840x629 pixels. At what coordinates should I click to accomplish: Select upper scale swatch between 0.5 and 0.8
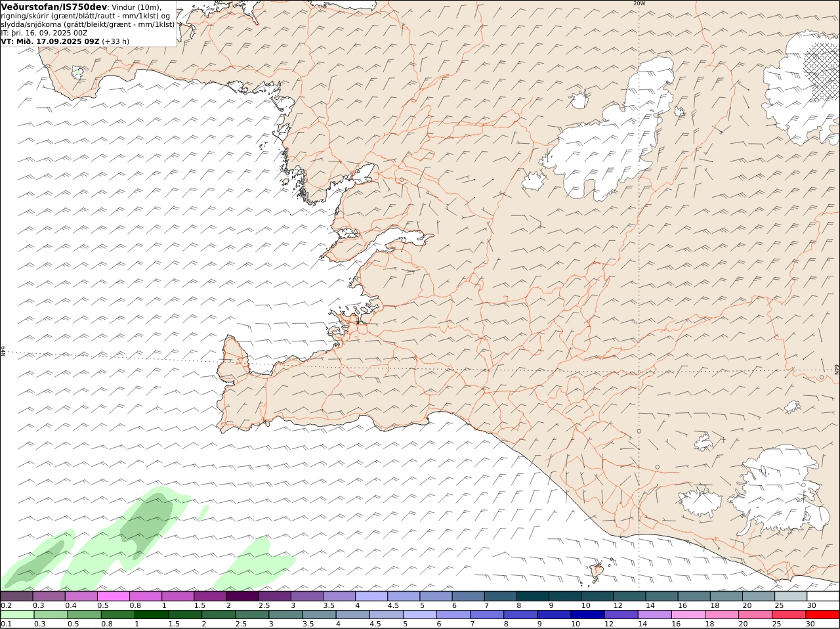coord(114,596)
